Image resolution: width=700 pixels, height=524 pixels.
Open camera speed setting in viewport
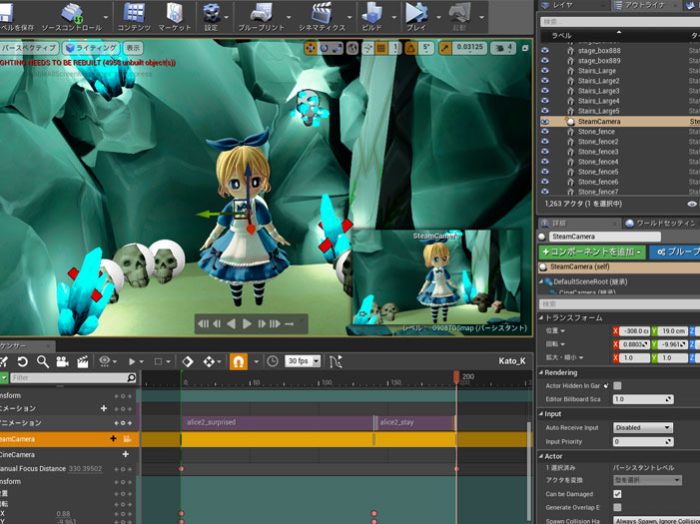(503, 48)
